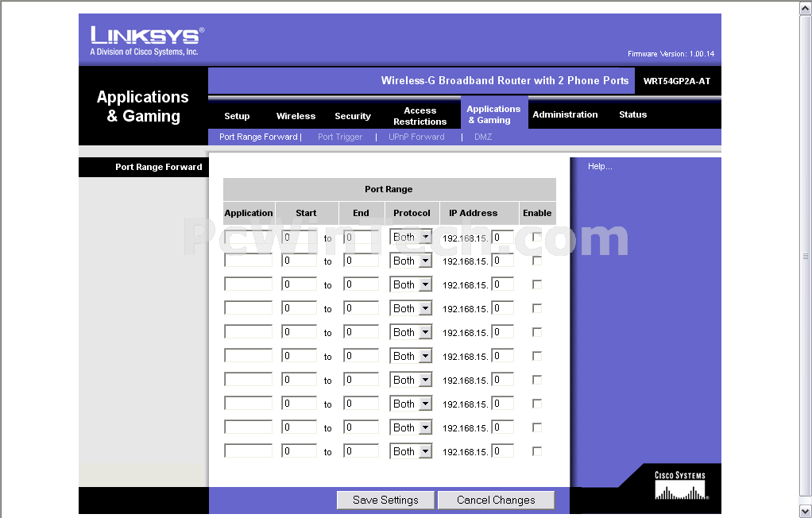Open Protocol dropdown in the second row
Screen dimensions: 812x518
(x=411, y=261)
